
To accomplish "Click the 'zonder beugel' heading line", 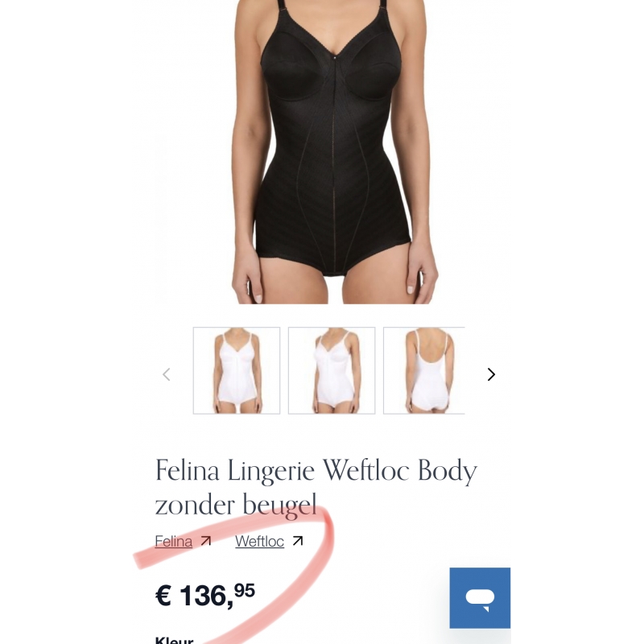I will 236,505.
